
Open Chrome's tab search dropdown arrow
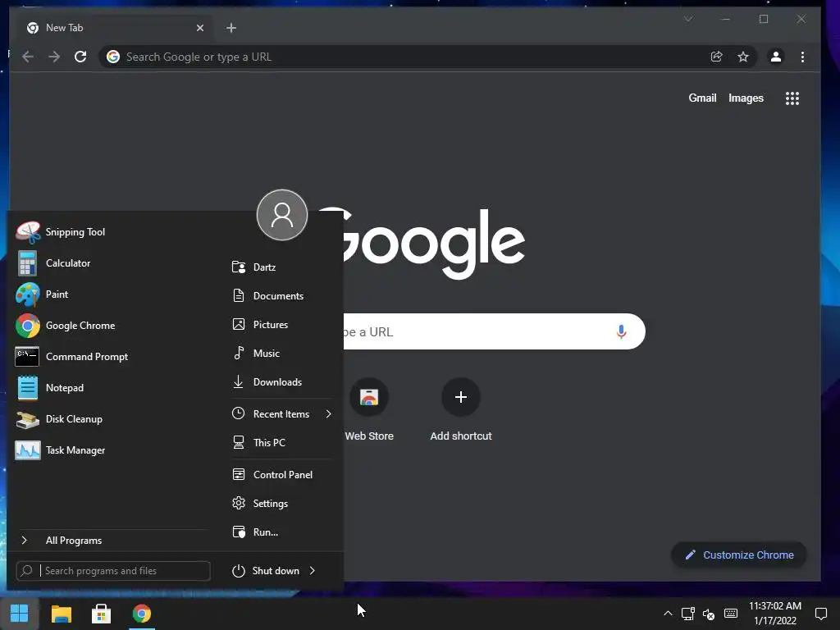tap(688, 20)
